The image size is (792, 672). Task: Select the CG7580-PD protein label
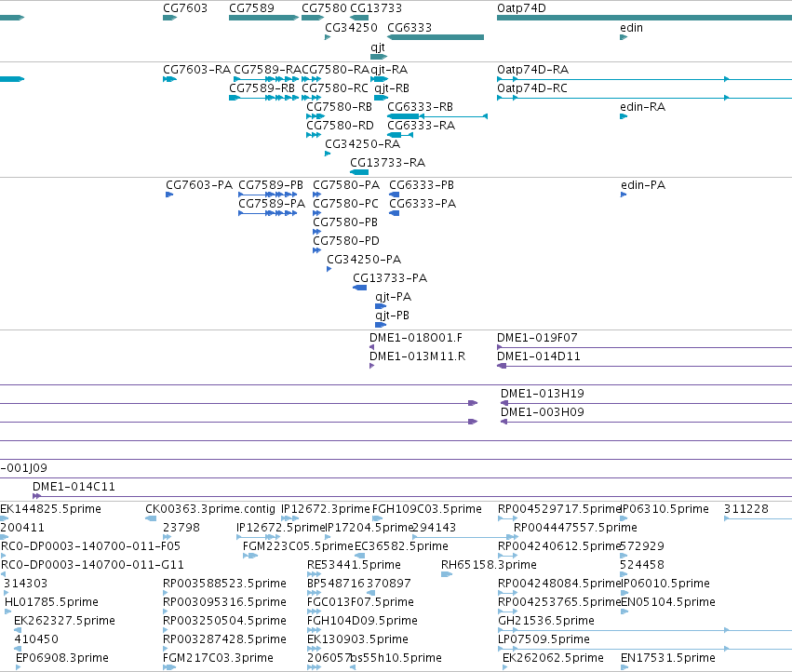coord(346,241)
